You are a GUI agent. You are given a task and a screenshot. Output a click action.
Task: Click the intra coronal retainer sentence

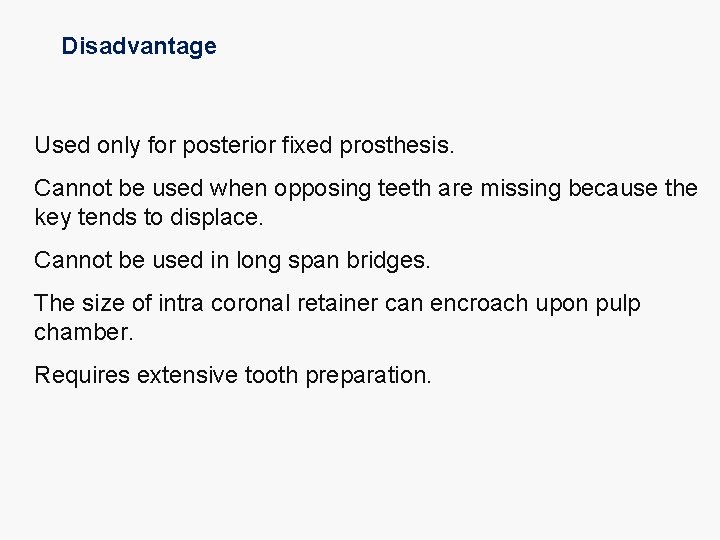point(337,303)
